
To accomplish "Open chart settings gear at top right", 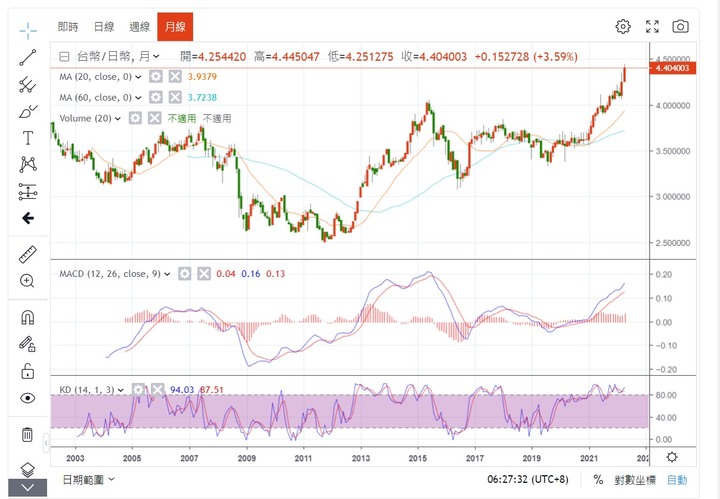I will point(623,27).
